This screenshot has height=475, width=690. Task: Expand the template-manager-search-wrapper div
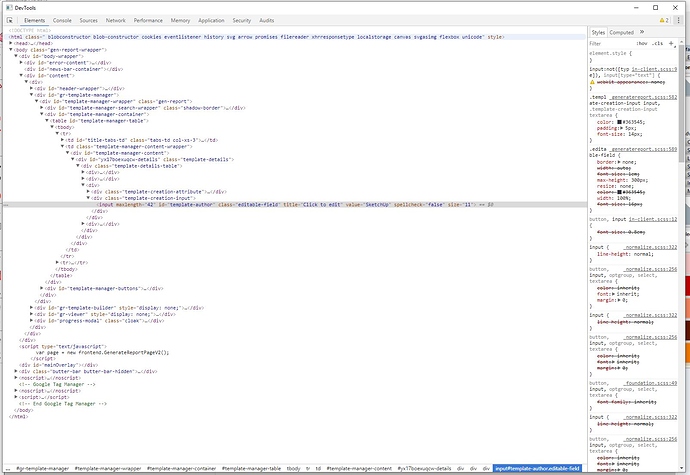point(42,107)
